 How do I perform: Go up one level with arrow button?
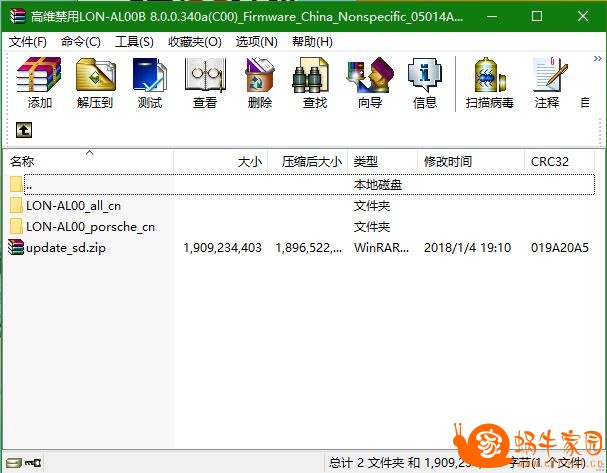point(24,130)
